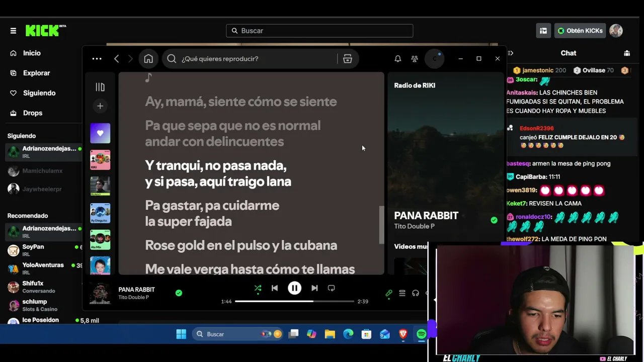This screenshot has width=644, height=362.
Task: Open schlump recommended channel
Action: (43, 305)
